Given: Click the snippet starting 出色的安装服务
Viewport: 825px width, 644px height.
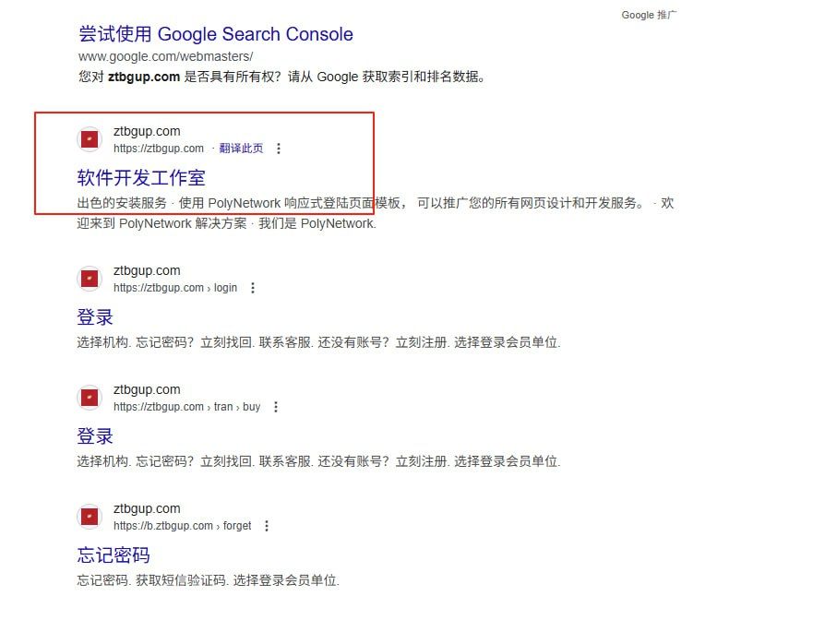Looking at the screenshot, I should coord(376,213).
